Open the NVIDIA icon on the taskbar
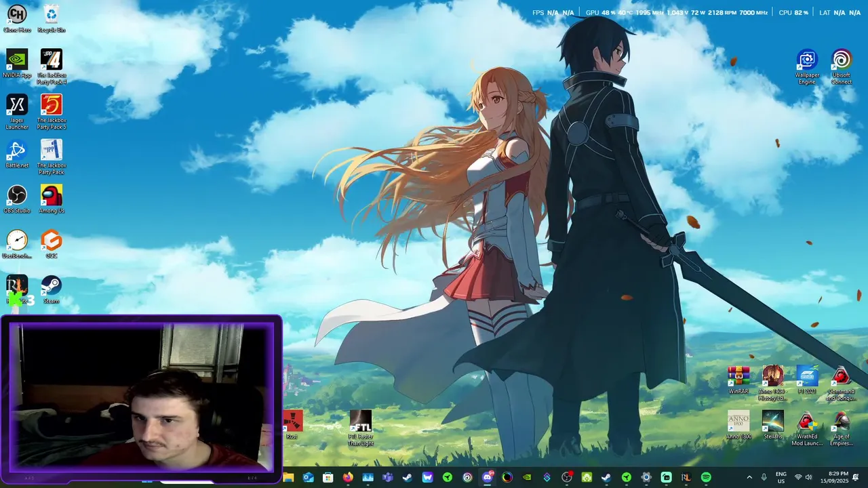 coord(527,477)
